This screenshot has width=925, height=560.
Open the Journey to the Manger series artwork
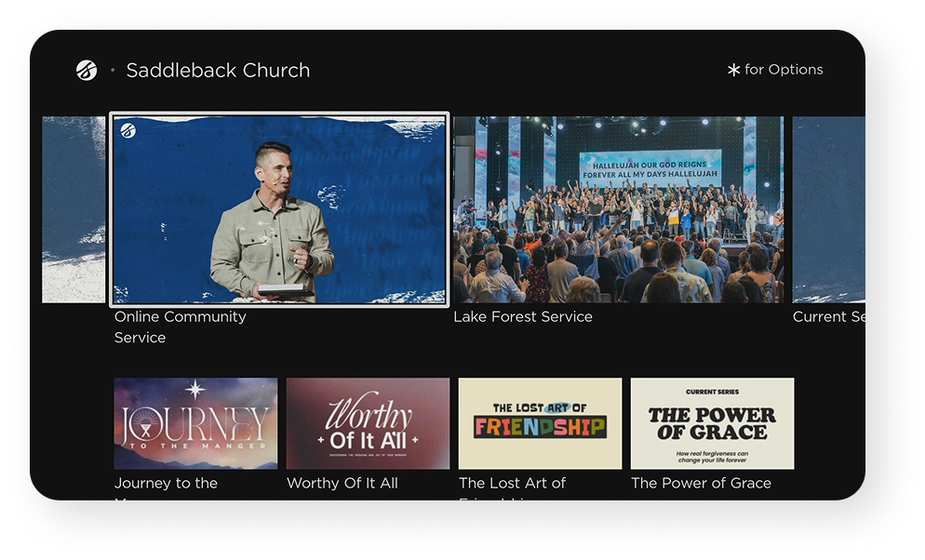pos(195,423)
